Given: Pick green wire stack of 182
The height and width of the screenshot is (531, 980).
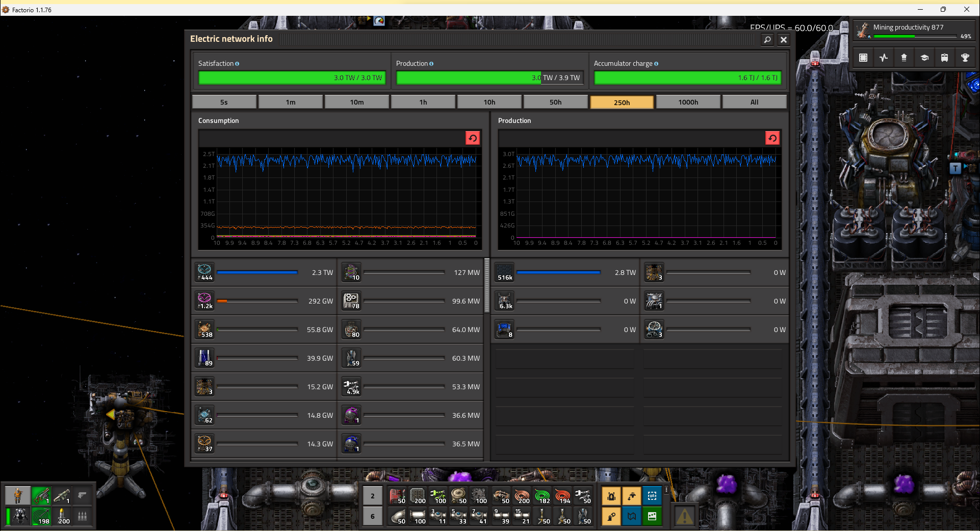Looking at the screenshot, I should (542, 496).
